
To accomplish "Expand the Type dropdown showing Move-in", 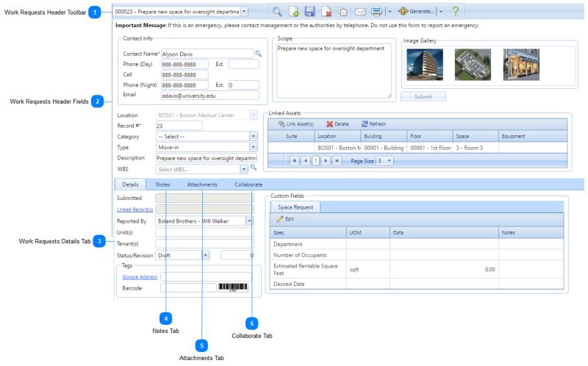I will click(x=254, y=147).
